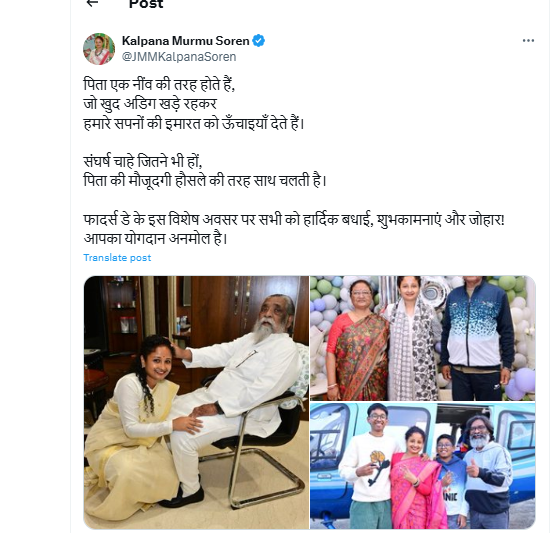Viewport: 551px width, 533px height.
Task: Click the Post page heading
Action: pos(146,4)
